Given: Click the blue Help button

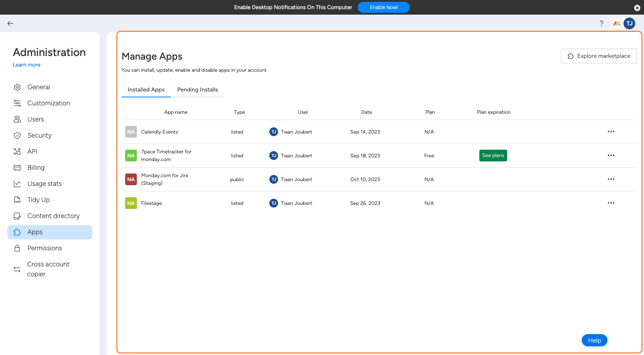Looking at the screenshot, I should point(595,340).
